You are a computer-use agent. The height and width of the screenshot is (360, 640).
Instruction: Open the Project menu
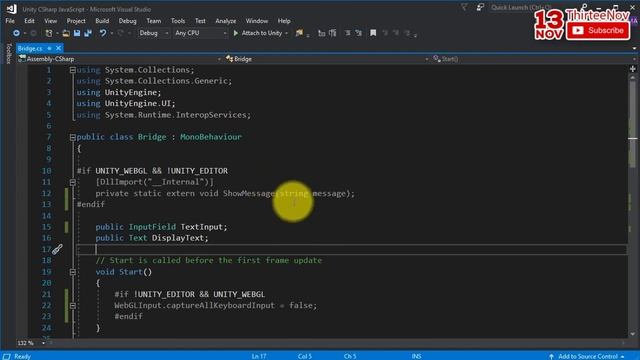click(x=76, y=21)
